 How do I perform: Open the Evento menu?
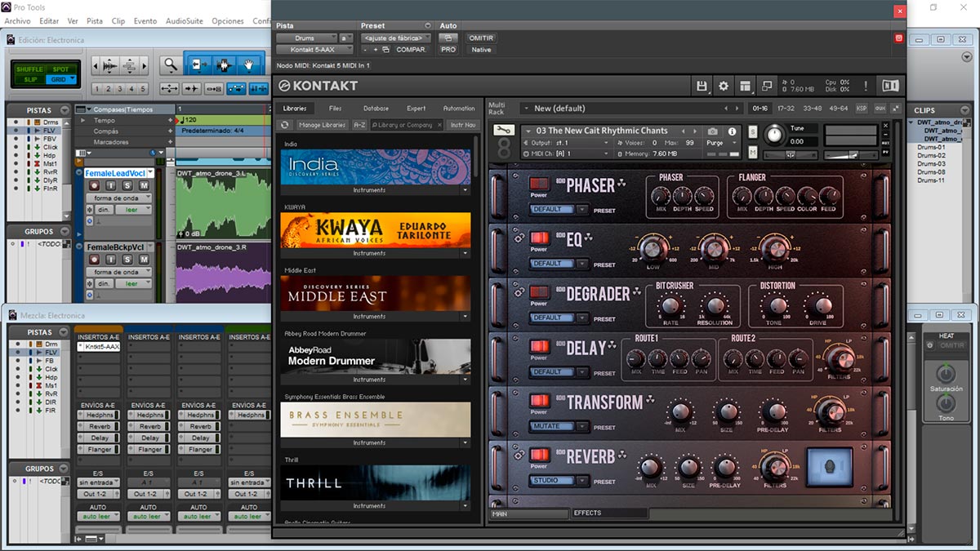point(145,20)
